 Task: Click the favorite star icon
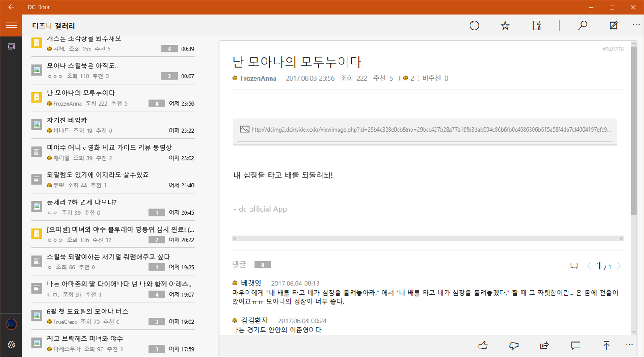coord(505,25)
